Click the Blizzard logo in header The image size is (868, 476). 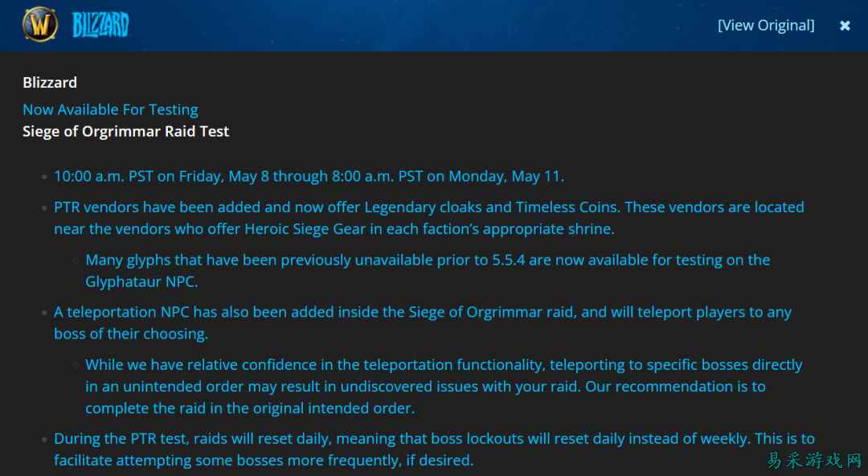coord(100,25)
